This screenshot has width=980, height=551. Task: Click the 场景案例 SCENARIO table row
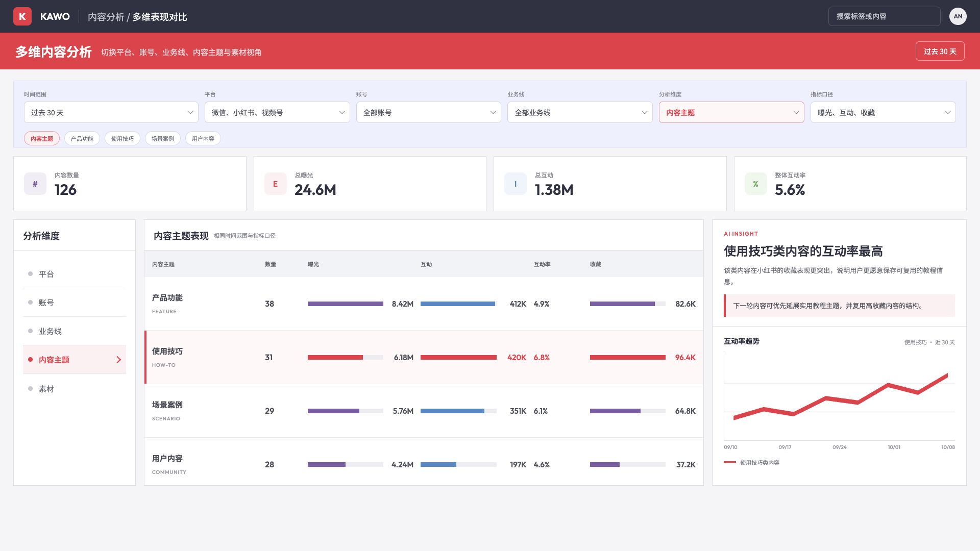point(424,411)
